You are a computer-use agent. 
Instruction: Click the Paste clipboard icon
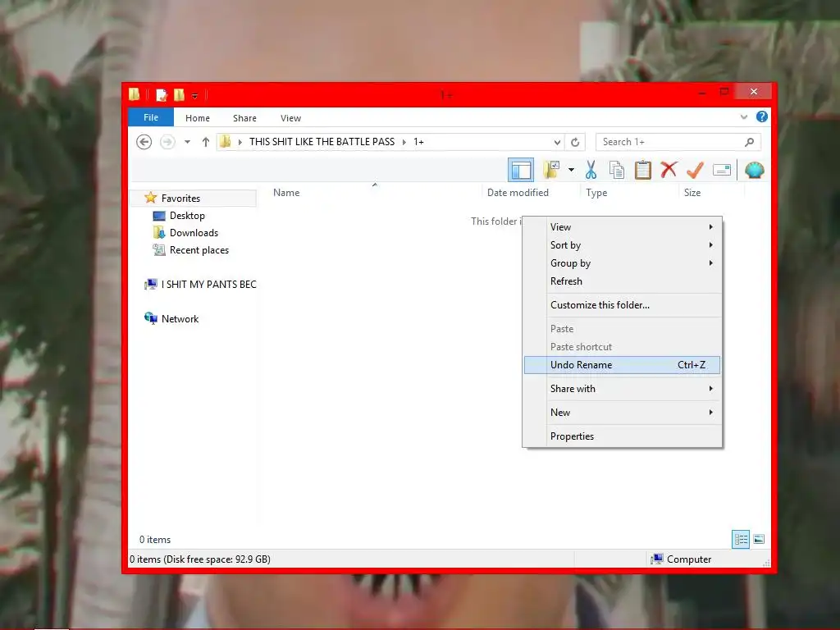tap(643, 171)
